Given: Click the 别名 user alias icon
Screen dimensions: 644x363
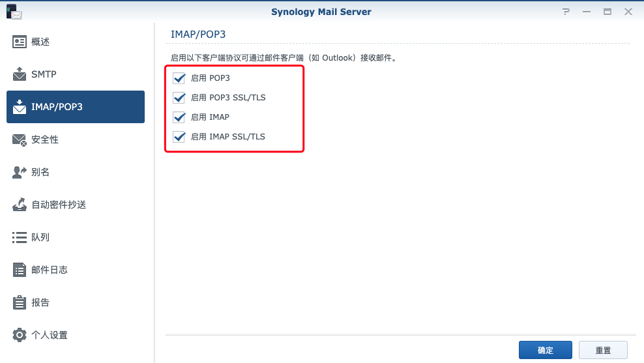Looking at the screenshot, I should pos(20,172).
